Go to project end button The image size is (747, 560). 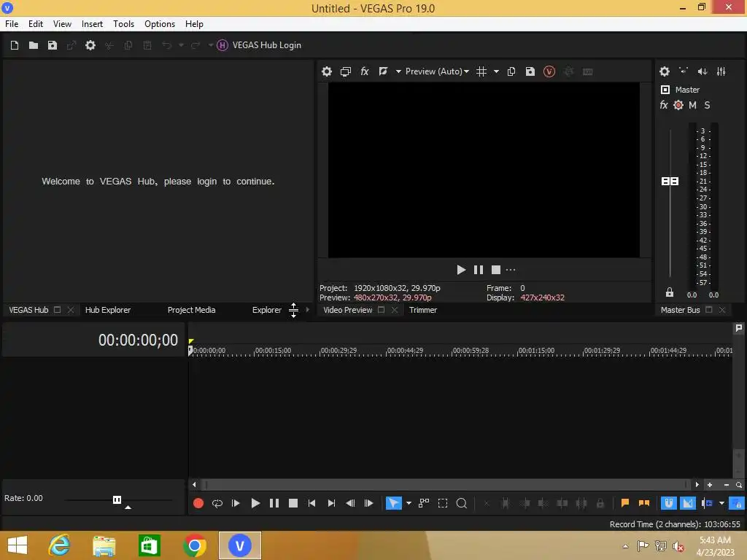coord(331,503)
